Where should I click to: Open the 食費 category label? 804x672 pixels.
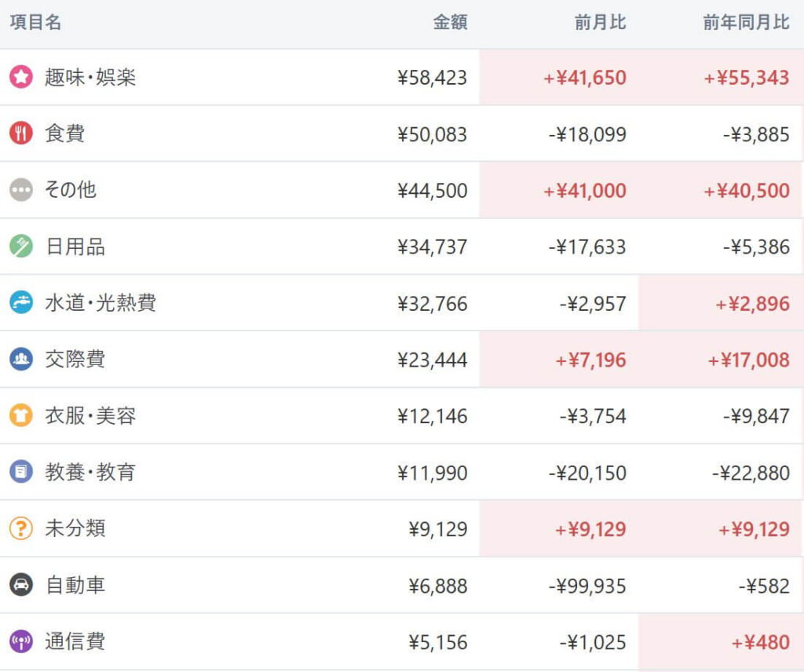pyautogui.click(x=64, y=133)
